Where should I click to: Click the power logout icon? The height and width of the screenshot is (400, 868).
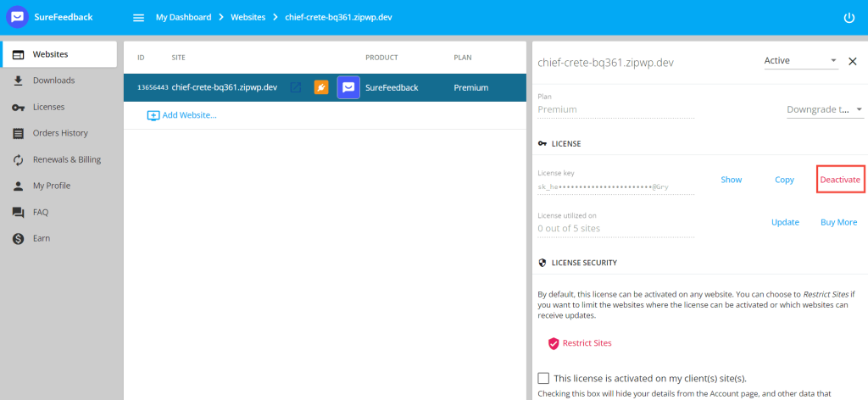(x=849, y=18)
